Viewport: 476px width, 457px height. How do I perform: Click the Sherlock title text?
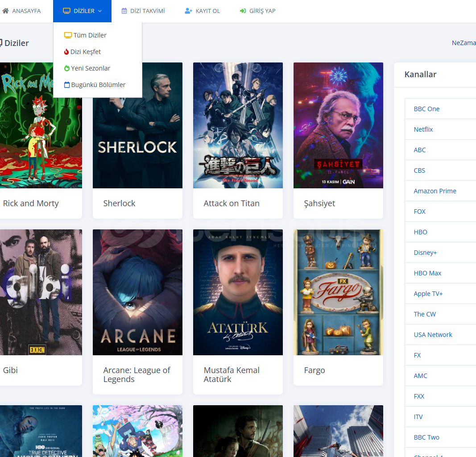pos(119,204)
